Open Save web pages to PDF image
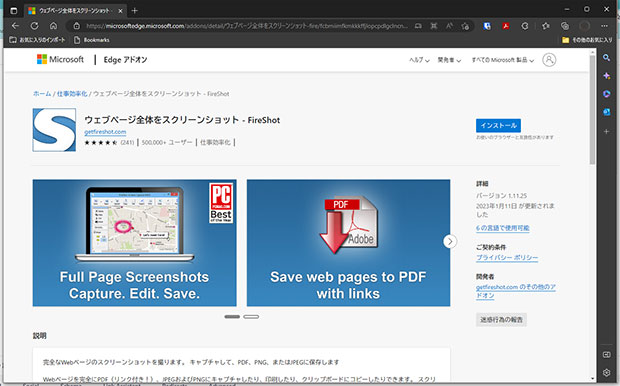The height and width of the screenshot is (386, 620). point(348,243)
